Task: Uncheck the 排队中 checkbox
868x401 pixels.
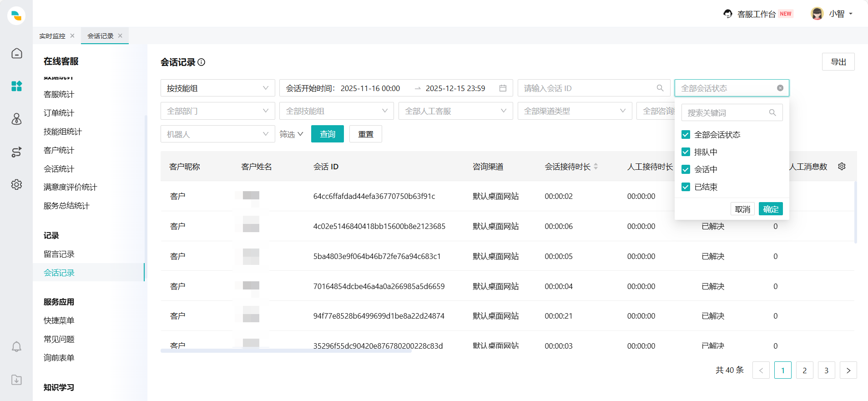Action: click(686, 152)
